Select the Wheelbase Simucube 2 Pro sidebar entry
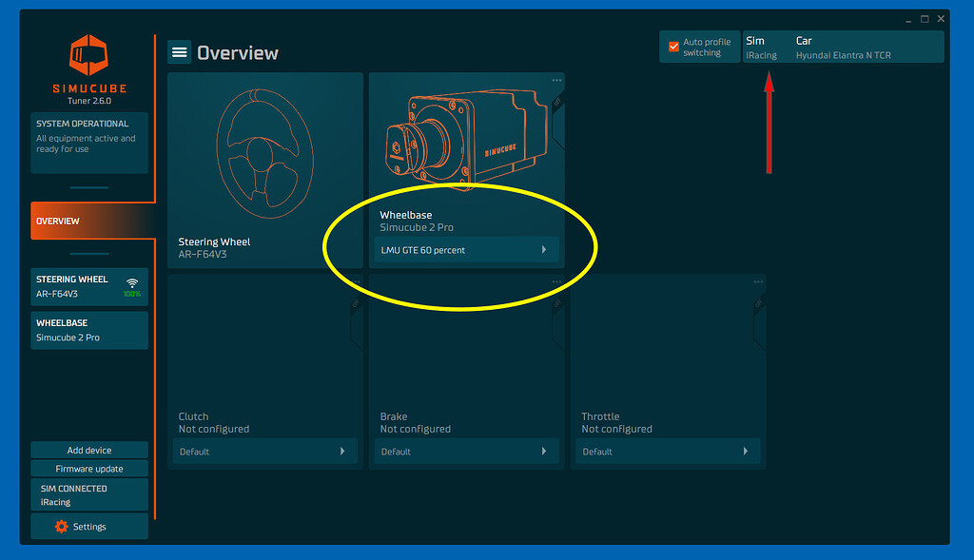Screen dimensions: 974x560 coord(88,330)
